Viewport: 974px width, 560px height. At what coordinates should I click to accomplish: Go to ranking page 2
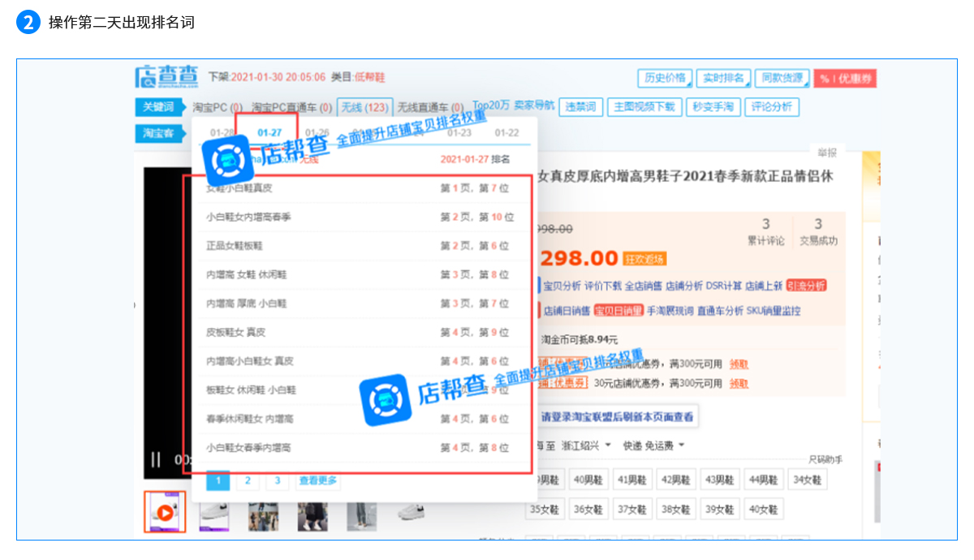tap(248, 480)
